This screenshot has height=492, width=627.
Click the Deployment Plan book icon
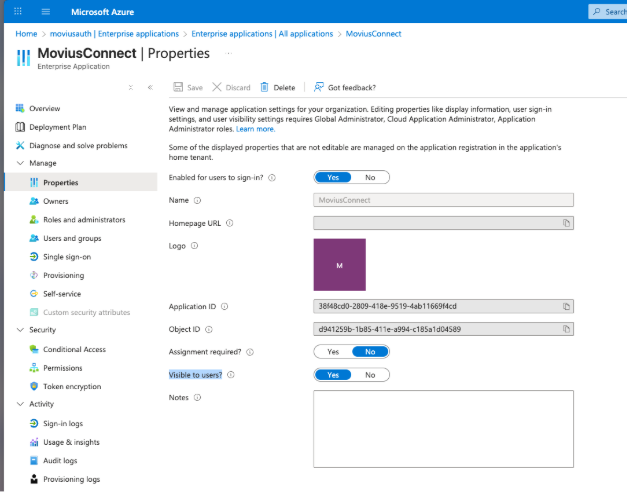(x=20, y=127)
